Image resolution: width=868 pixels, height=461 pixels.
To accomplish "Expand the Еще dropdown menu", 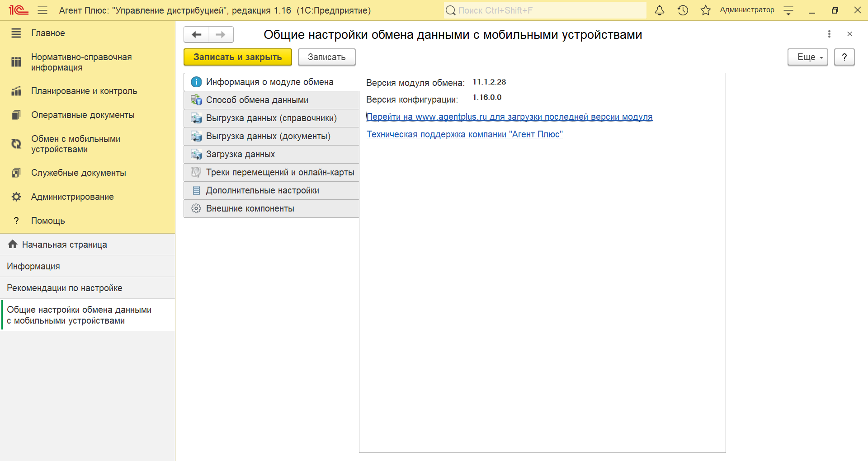I will click(x=807, y=57).
